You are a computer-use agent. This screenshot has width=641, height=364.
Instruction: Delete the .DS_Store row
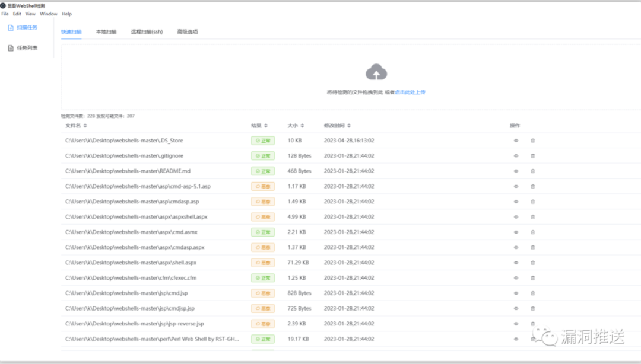point(532,141)
